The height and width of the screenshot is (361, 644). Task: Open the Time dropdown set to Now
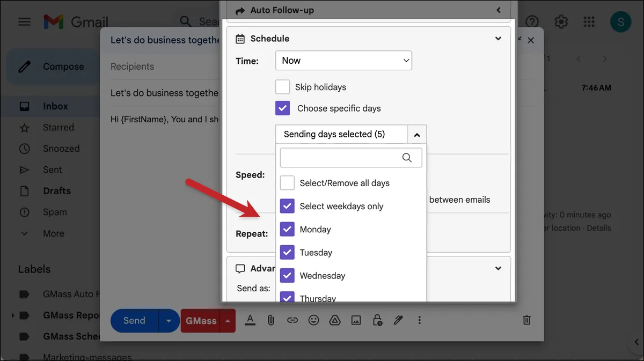pos(343,60)
